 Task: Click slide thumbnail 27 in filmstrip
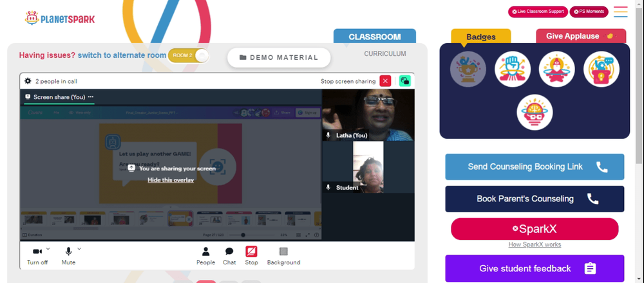pos(180,219)
